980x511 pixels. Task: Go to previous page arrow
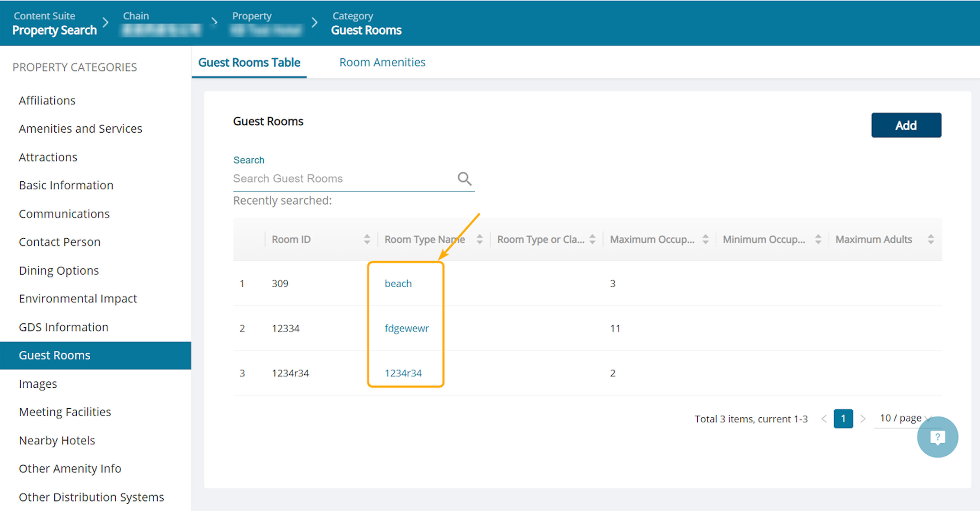tap(824, 418)
